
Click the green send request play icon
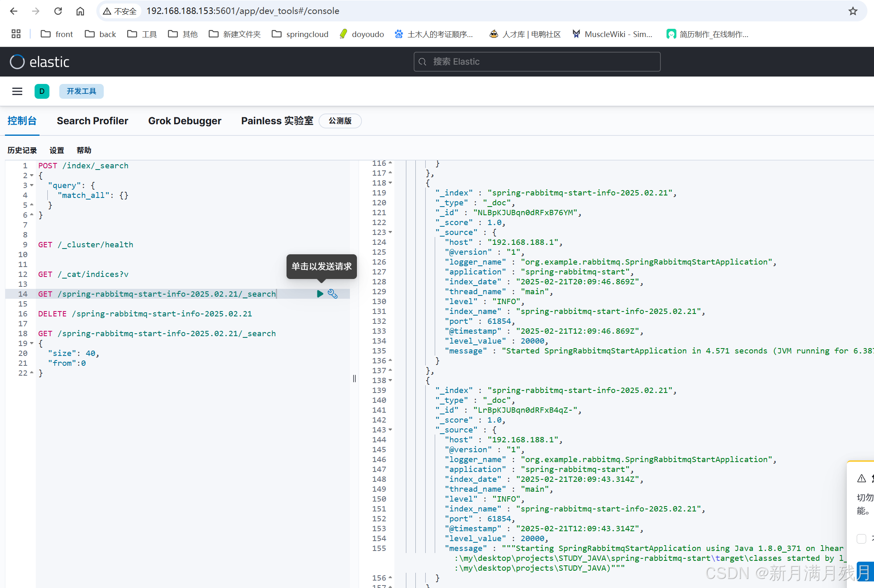320,294
